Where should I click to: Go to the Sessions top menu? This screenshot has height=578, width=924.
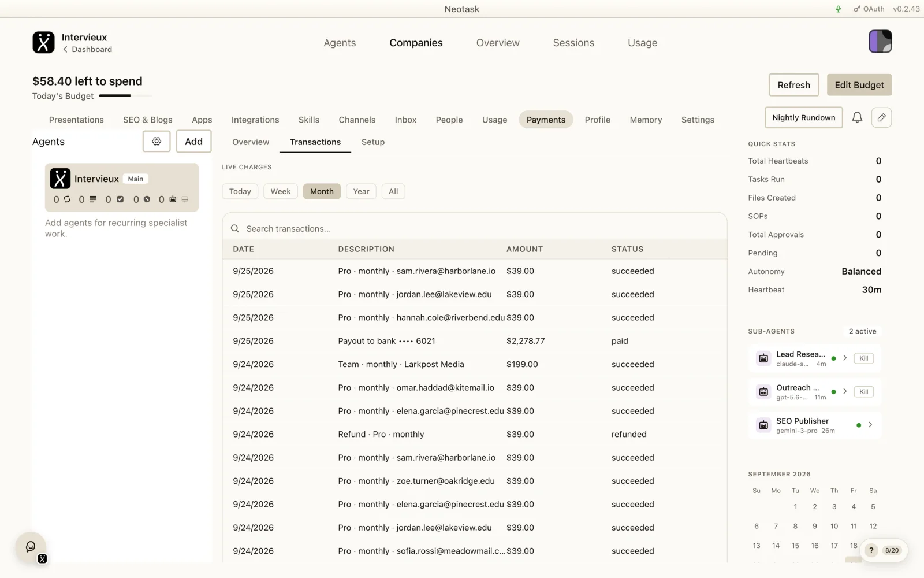[x=573, y=43]
